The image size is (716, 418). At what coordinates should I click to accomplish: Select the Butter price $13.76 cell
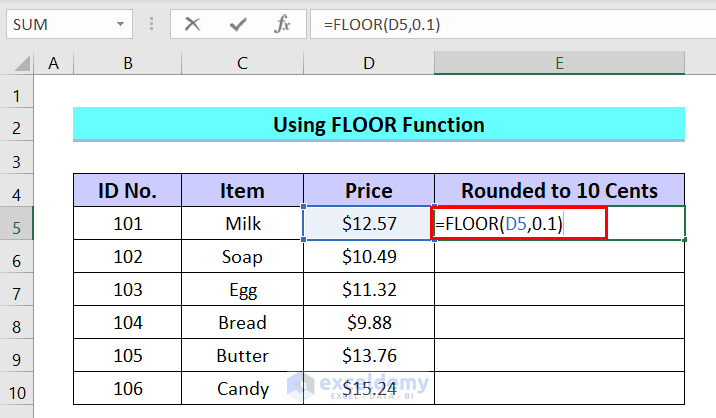(369, 355)
